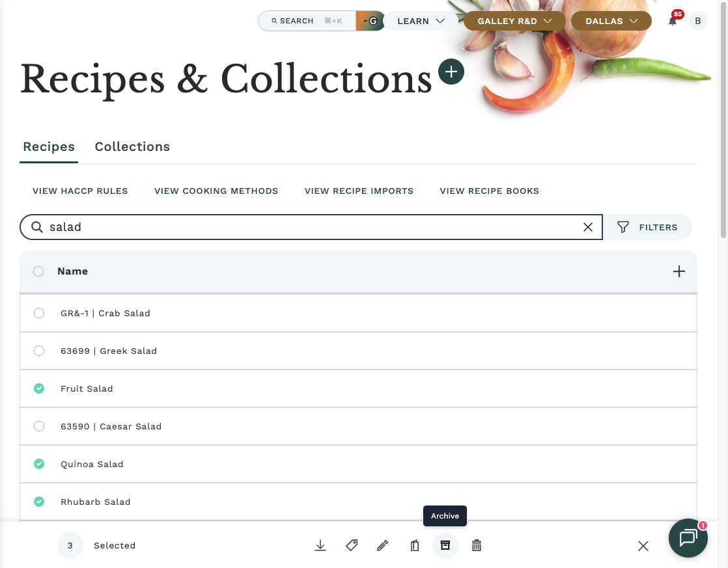Open the GR&-1 | Crab Salad recipe
728x568 pixels.
(105, 313)
